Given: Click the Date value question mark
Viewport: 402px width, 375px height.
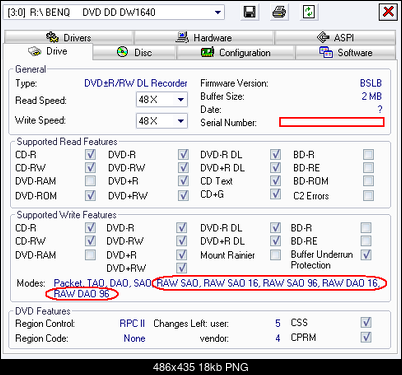Looking at the screenshot, I should (380, 109).
